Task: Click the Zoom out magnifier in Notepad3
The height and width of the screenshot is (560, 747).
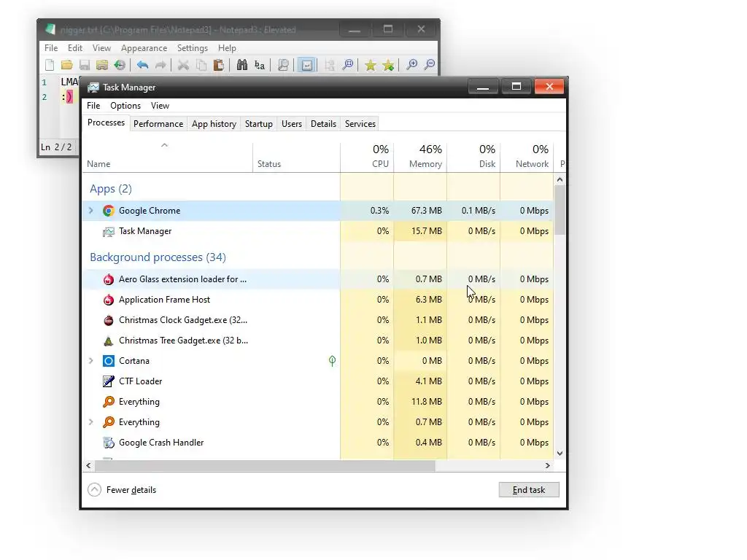Action: [x=430, y=65]
